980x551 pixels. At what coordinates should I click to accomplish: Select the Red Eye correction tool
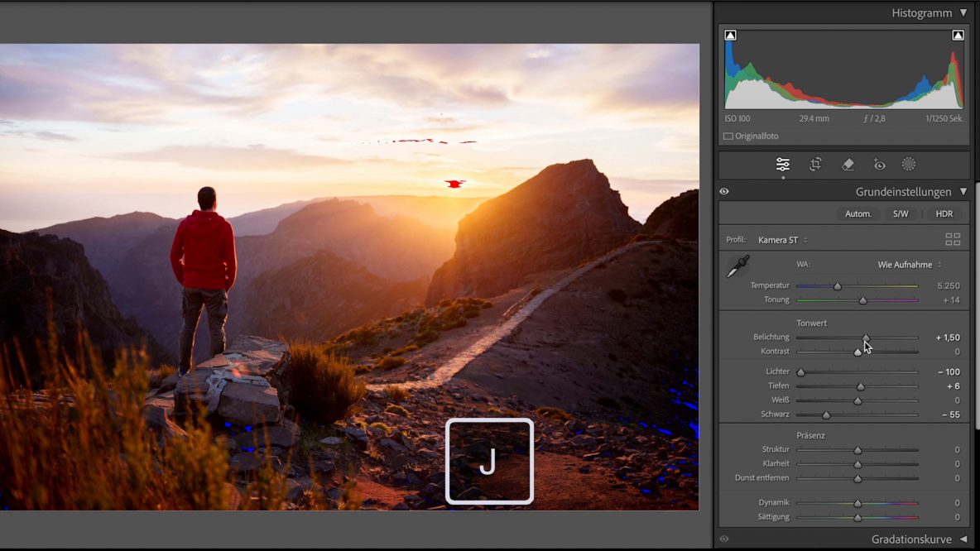[x=879, y=165]
